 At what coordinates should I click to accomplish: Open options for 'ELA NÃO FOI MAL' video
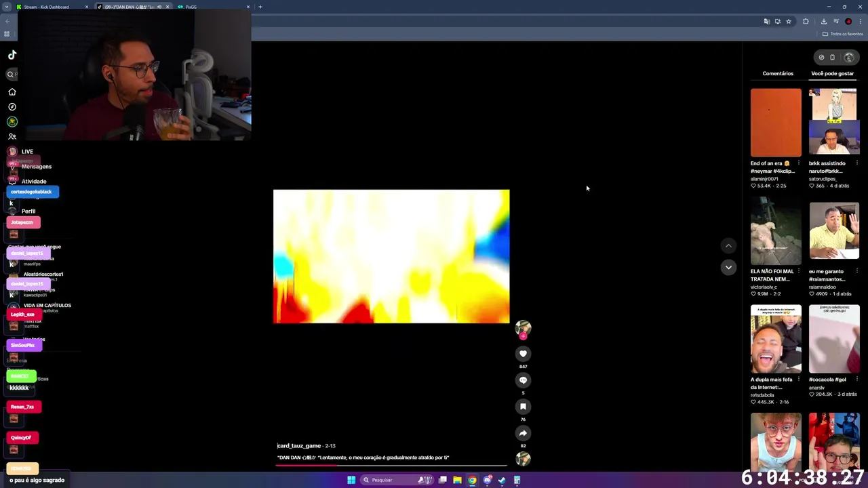[798, 271]
